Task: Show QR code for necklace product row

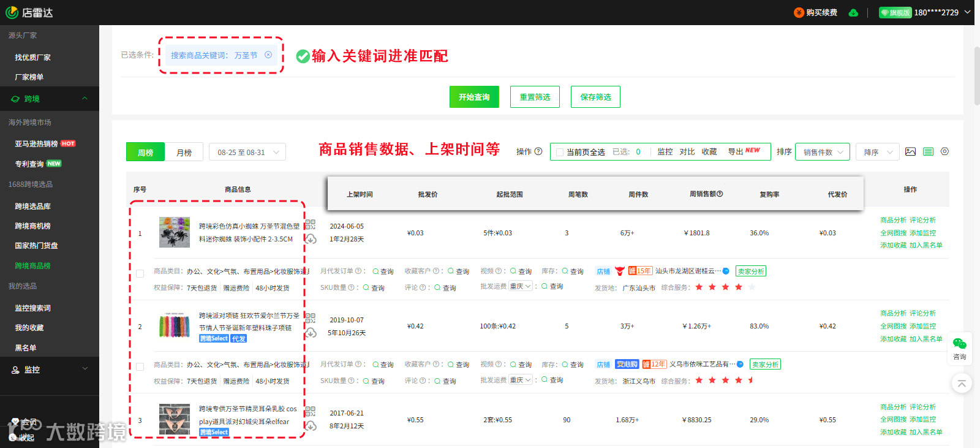Action: (x=311, y=318)
